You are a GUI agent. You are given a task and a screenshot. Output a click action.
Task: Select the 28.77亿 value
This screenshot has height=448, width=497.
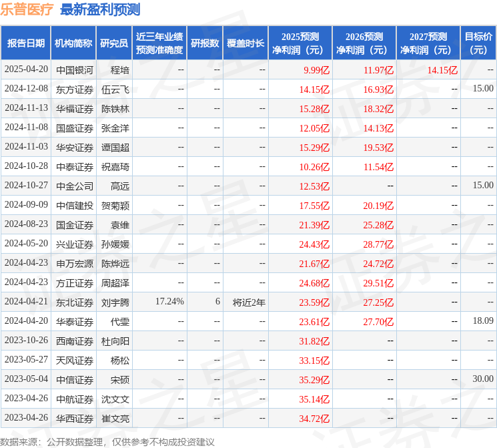pyautogui.click(x=378, y=244)
